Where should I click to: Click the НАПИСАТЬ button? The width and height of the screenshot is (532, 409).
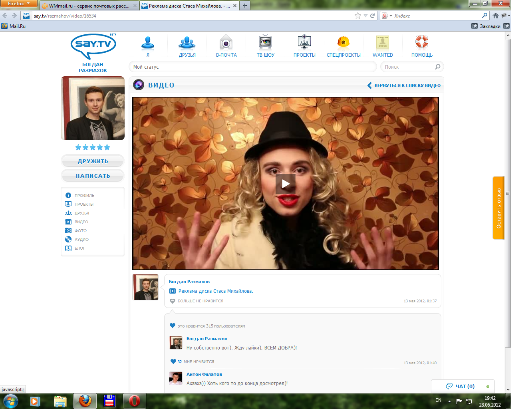[x=93, y=176]
